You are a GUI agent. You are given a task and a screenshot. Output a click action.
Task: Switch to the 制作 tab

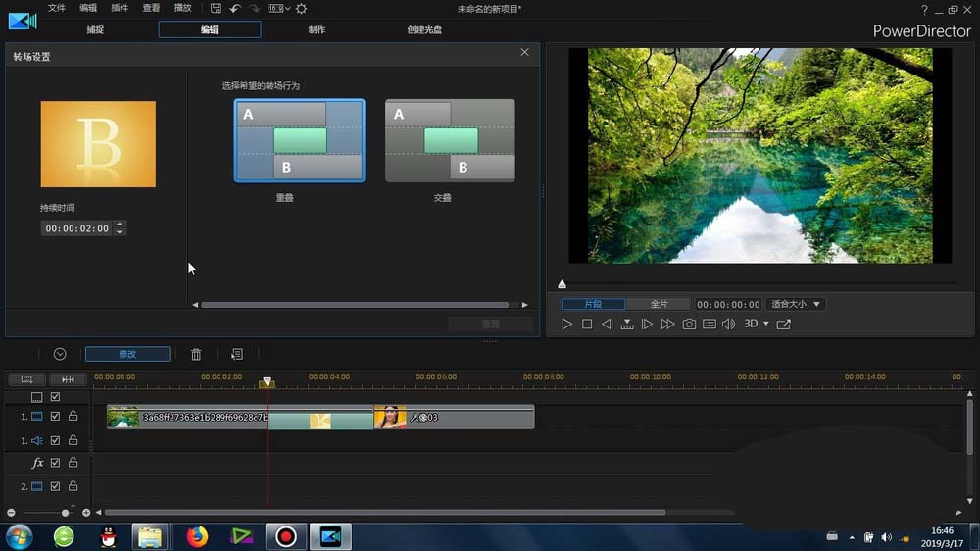coord(317,30)
